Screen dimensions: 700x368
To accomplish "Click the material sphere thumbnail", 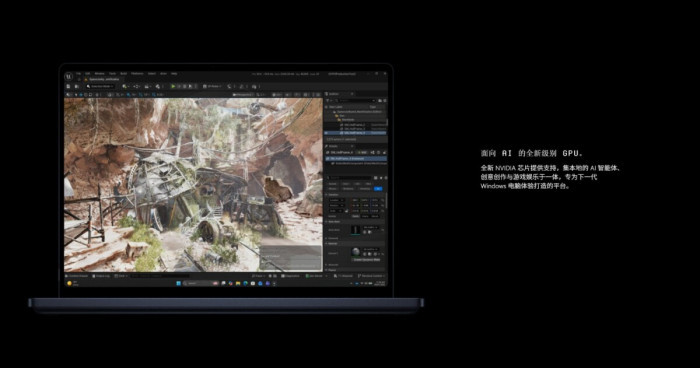I will click(356, 252).
